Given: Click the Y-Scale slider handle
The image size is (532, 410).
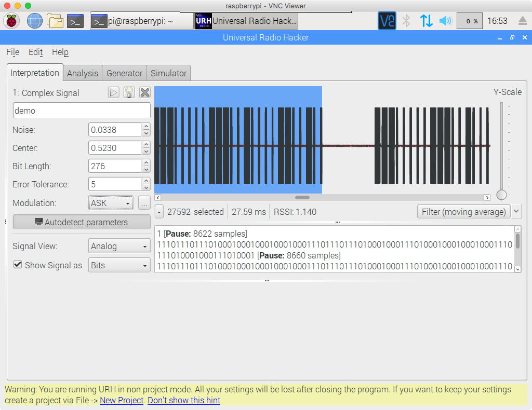Looking at the screenshot, I should click(x=501, y=195).
